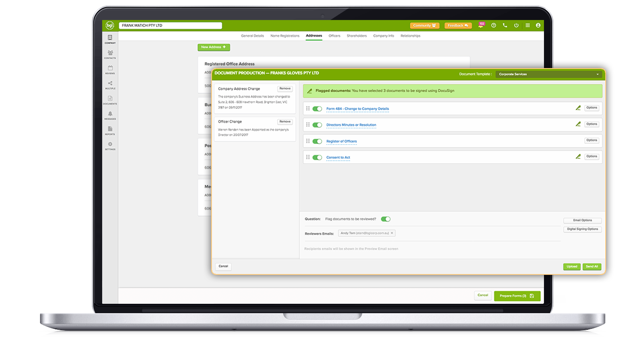The width and height of the screenshot is (644, 337).
Task: Open Options for Consent to Act
Action: 592,157
